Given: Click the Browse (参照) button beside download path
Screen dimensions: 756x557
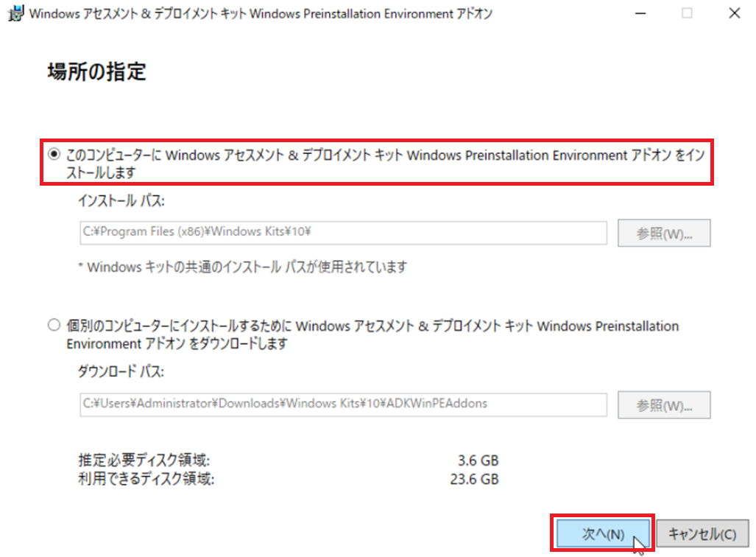Looking at the screenshot, I should 664,405.
